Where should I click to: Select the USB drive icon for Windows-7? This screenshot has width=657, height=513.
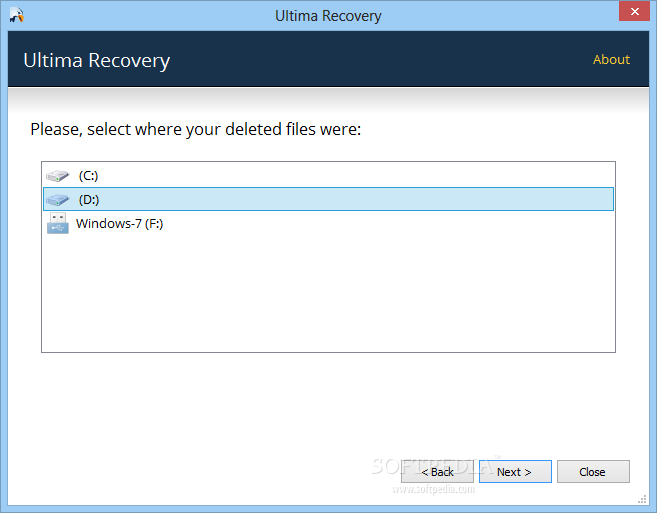[x=58, y=223]
